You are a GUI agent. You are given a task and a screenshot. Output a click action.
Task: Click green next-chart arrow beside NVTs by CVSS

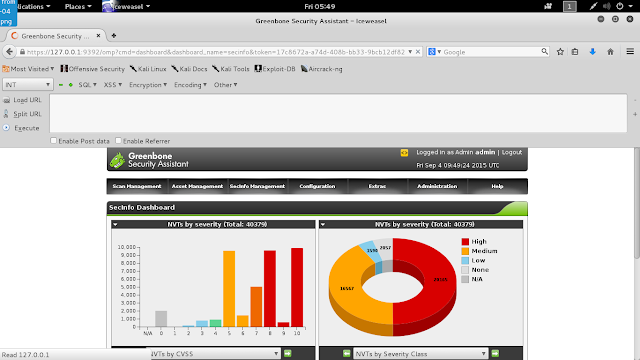288,353
